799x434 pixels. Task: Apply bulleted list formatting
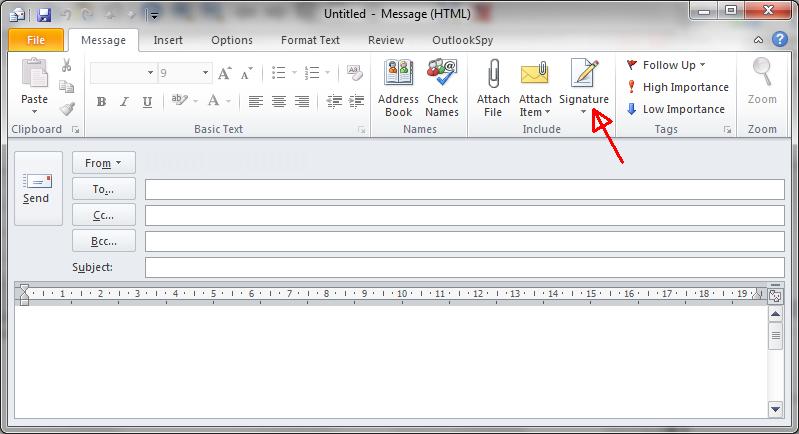point(278,73)
